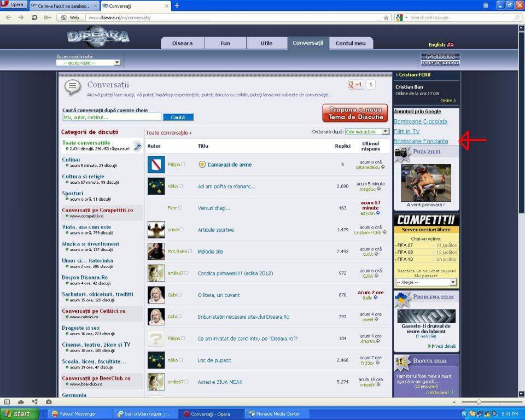Go back using the browser back arrow
Viewport: 525px width, 420px height.
click(x=9, y=17)
